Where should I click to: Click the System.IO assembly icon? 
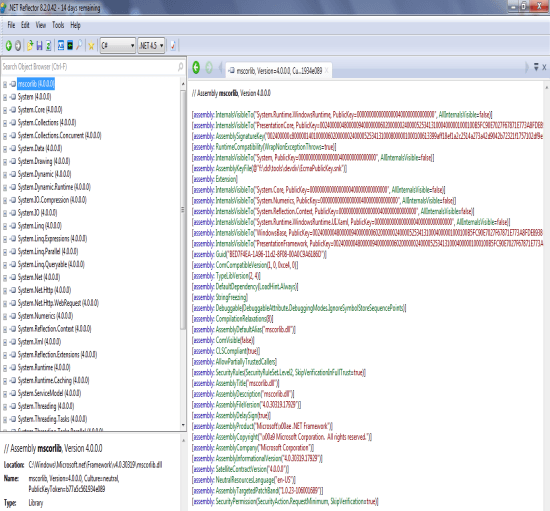[13, 213]
